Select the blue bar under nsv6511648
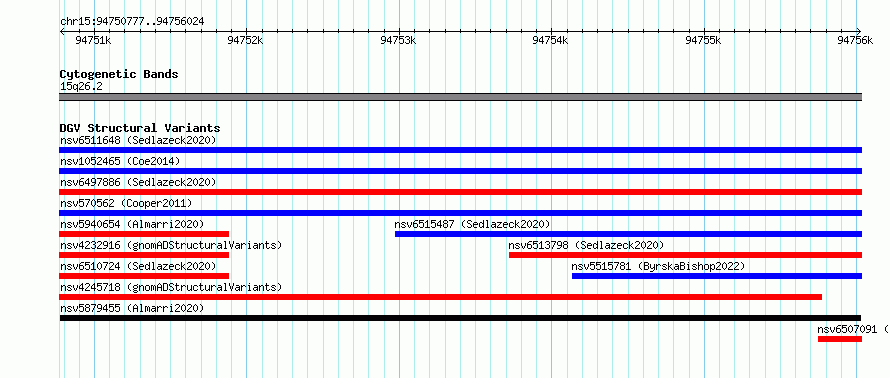 click(x=460, y=150)
